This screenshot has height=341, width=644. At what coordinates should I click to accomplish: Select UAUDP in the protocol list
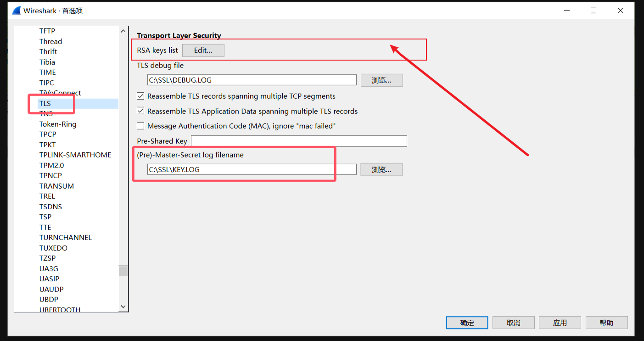(51, 290)
